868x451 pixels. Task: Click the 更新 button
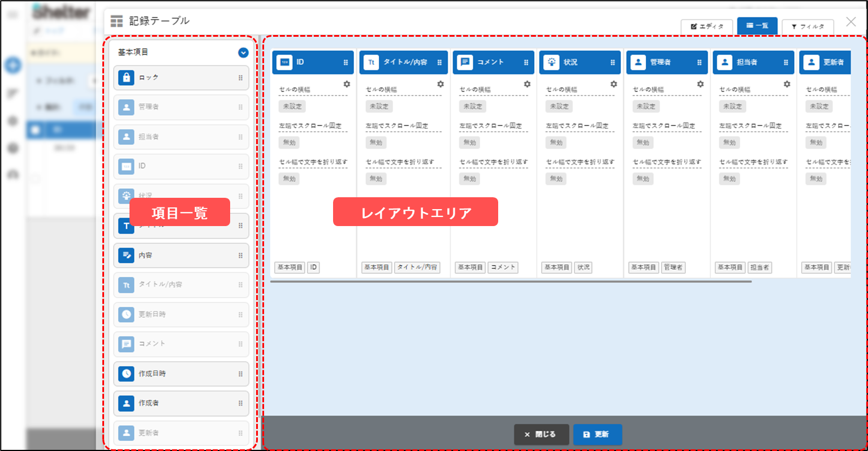point(597,435)
